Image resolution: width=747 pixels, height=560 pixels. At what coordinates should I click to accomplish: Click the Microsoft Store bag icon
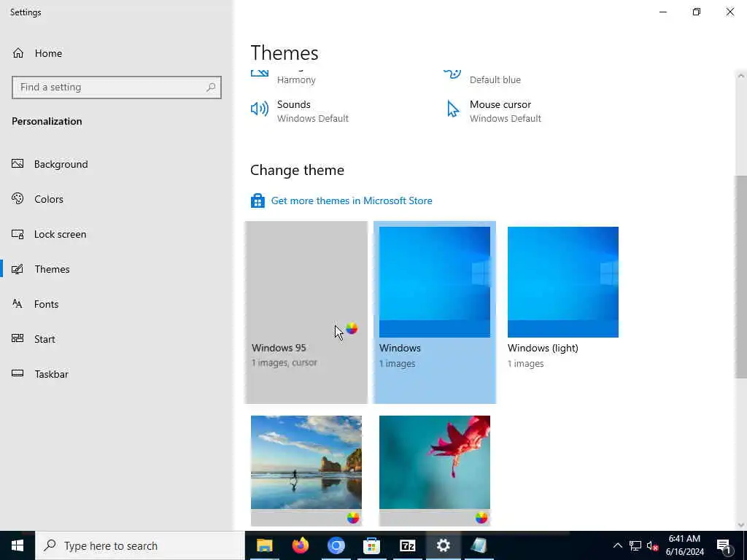pos(258,201)
